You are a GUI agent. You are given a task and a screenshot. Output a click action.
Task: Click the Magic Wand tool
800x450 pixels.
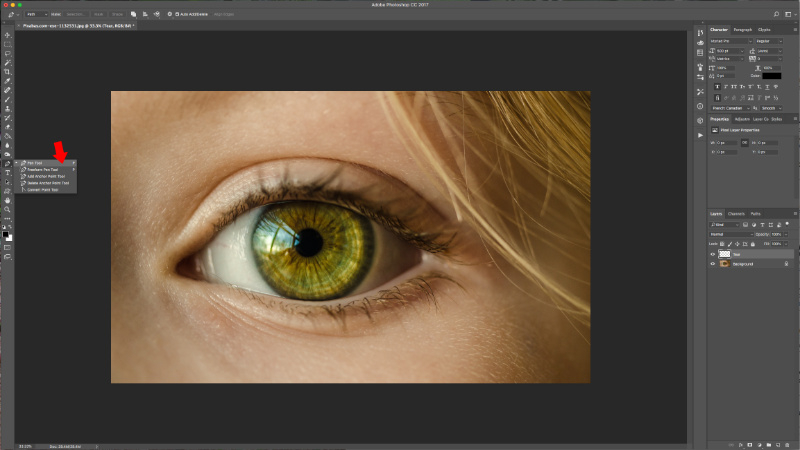(7, 63)
